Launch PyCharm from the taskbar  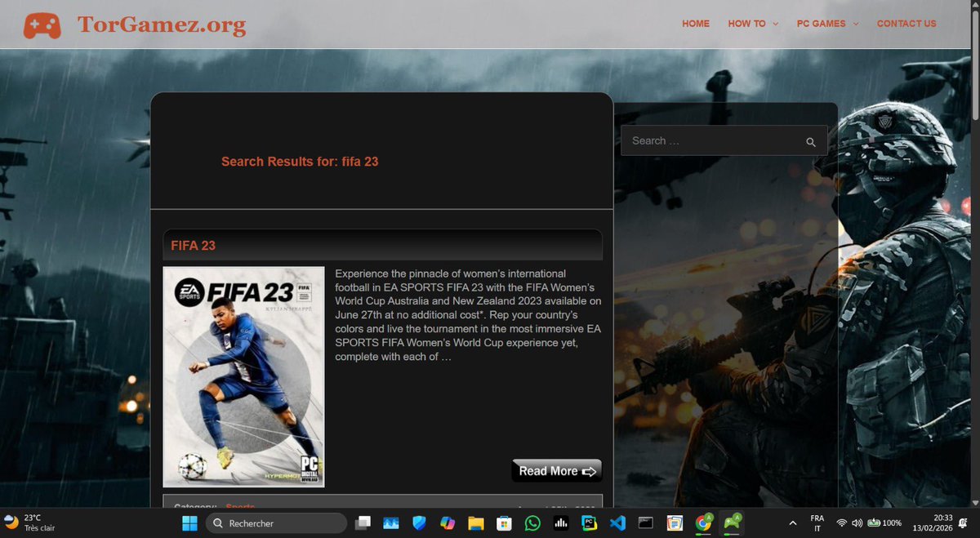pyautogui.click(x=590, y=523)
